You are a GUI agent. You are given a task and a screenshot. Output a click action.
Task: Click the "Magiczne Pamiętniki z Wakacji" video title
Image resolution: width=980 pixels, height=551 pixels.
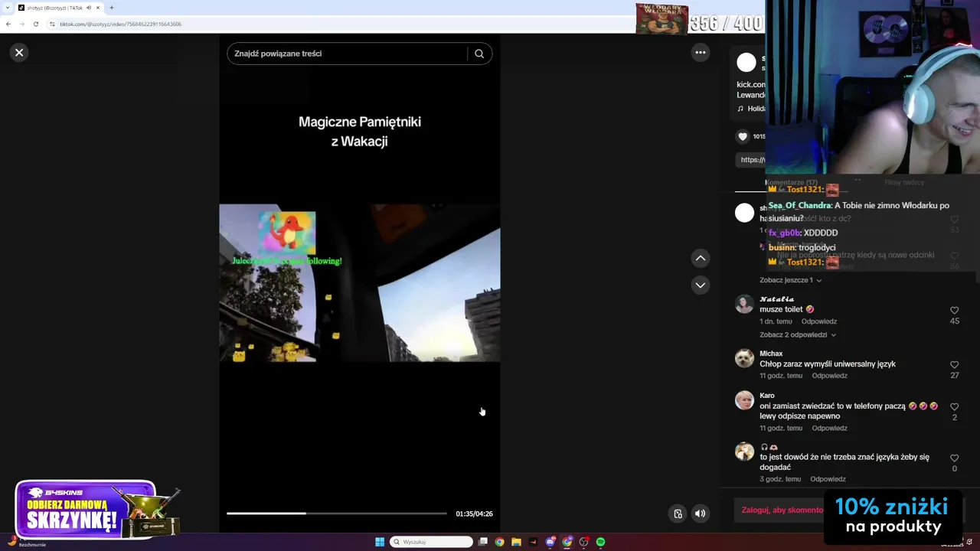click(x=360, y=131)
